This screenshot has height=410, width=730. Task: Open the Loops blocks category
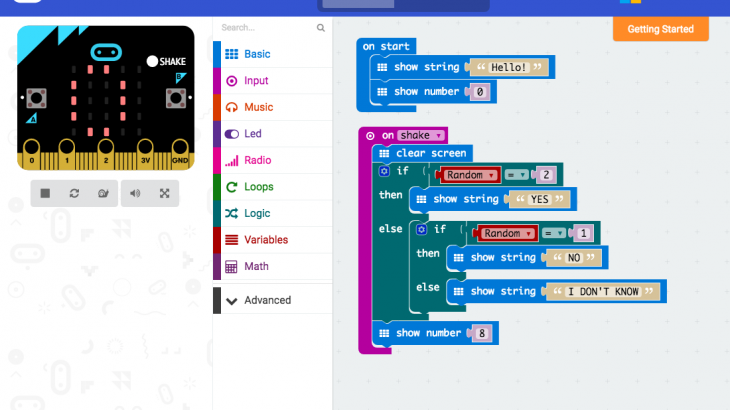click(x=273, y=187)
